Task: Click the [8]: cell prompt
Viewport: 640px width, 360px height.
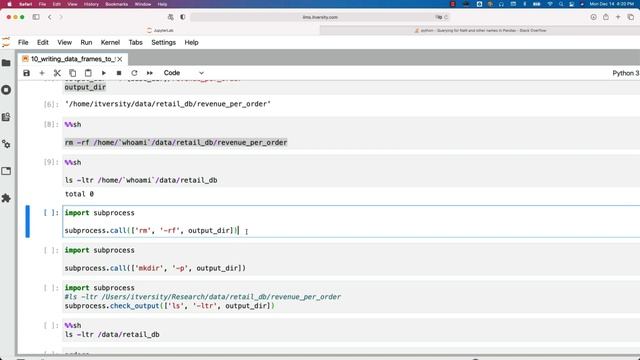Action: click(51, 124)
